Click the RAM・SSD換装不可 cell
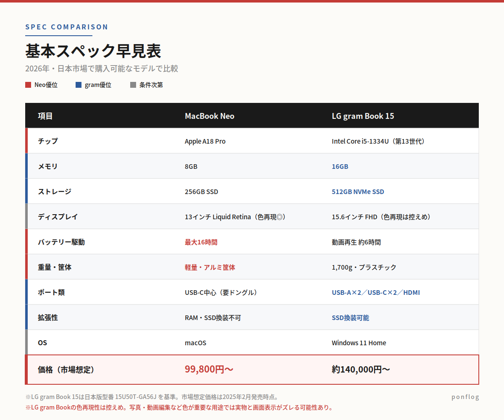Viewport: 504px width, 420px height. point(213,318)
